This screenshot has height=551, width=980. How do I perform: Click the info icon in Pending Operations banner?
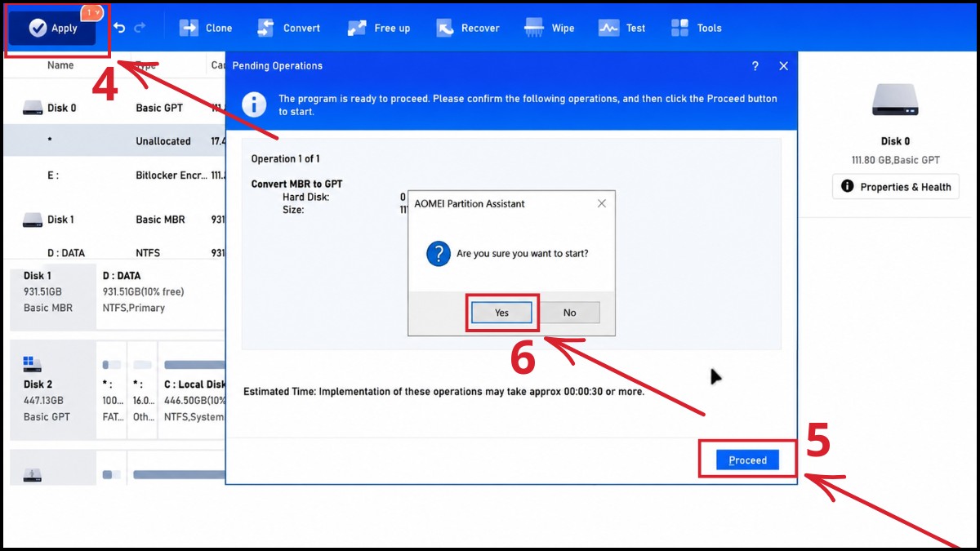[255, 104]
